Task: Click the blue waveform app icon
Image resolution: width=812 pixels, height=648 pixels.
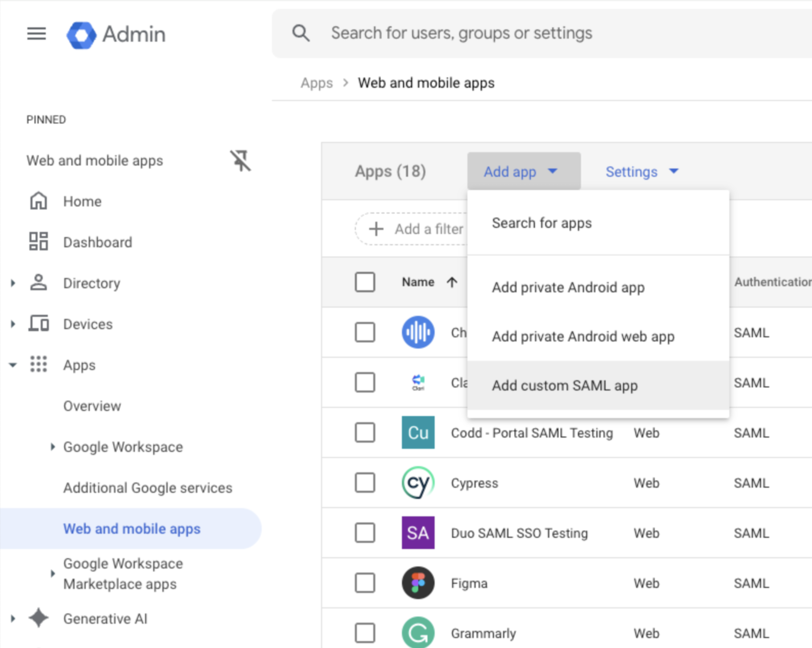Action: (x=418, y=332)
